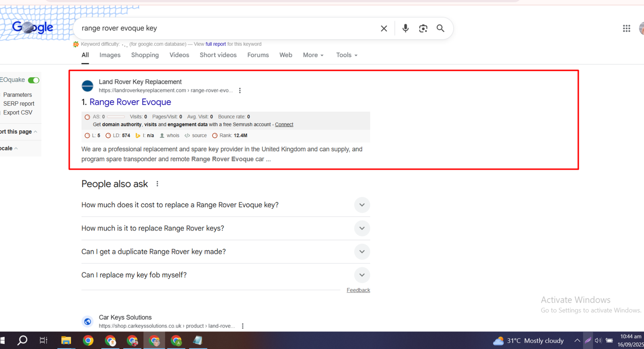This screenshot has height=349, width=644.
Task: Start voice search with the microphone icon
Action: tap(405, 28)
